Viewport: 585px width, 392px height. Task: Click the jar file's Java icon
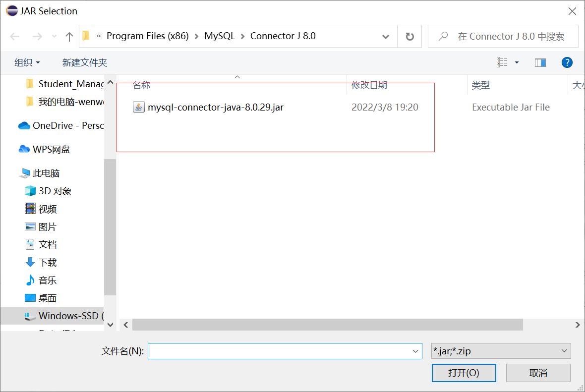(139, 107)
